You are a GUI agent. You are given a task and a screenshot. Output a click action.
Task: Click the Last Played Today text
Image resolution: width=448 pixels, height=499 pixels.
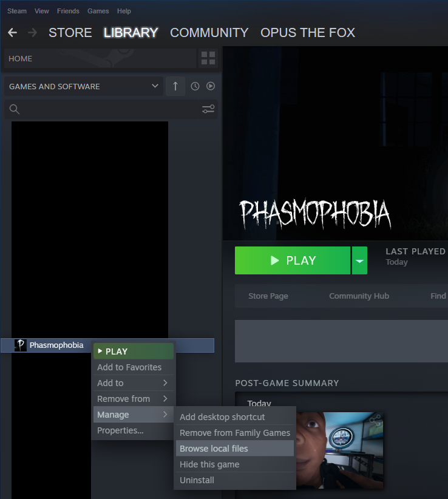coord(415,257)
